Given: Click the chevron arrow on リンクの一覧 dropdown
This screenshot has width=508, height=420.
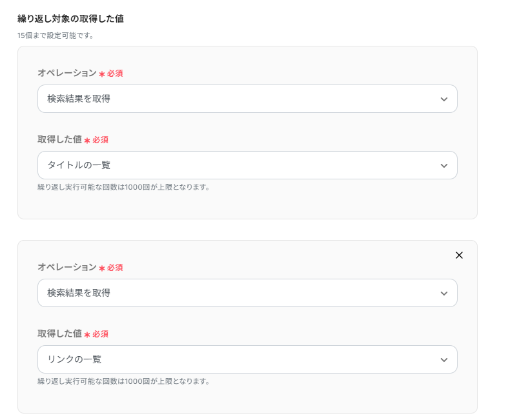Looking at the screenshot, I should [443, 360].
